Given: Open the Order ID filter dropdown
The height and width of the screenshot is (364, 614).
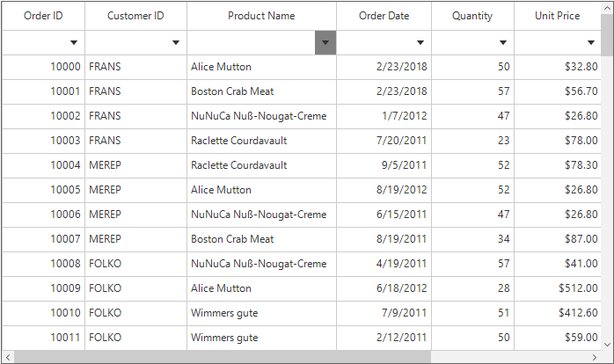Looking at the screenshot, I should [x=74, y=43].
